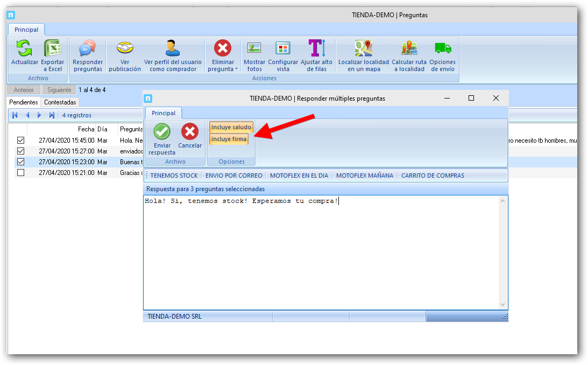Switch to the Contestadas tab
Screen dimensions: 588x365
pyautogui.click(x=60, y=102)
